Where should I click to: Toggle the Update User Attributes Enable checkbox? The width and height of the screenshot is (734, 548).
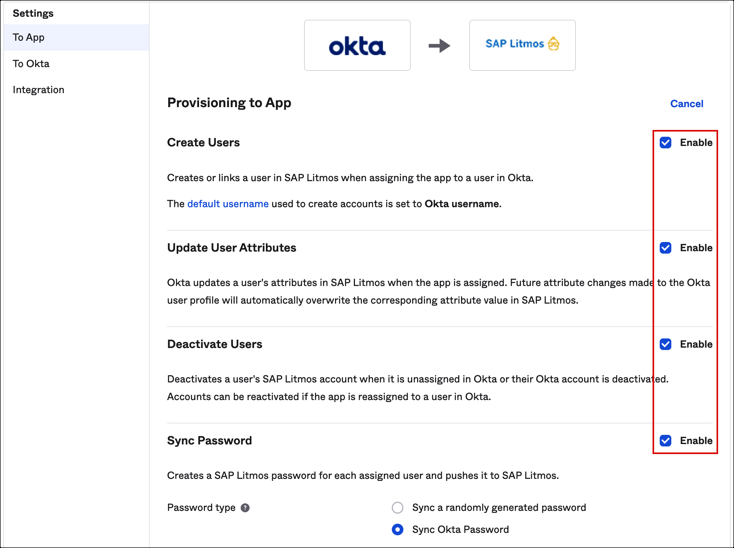tap(666, 248)
